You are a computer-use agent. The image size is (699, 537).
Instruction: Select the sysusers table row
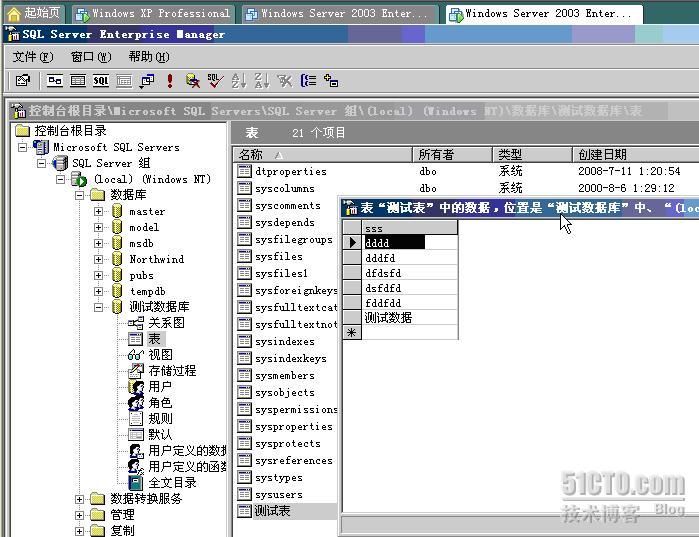pyautogui.click(x=279, y=494)
